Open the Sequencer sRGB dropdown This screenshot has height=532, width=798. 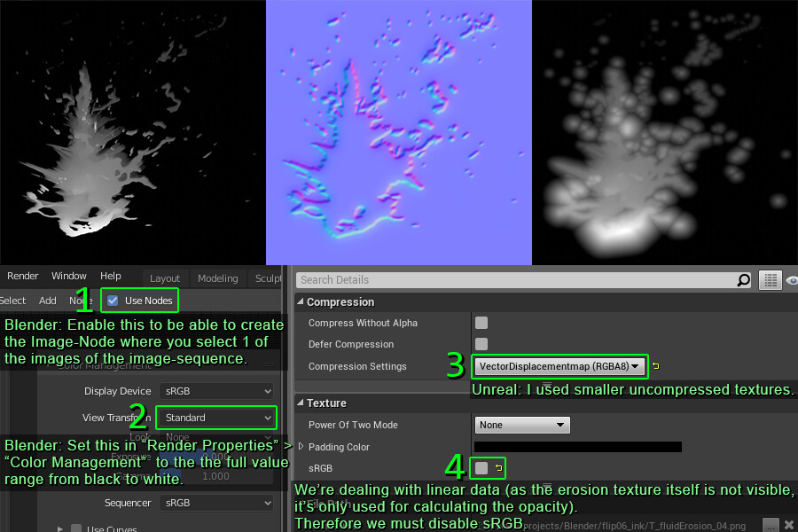tap(217, 503)
